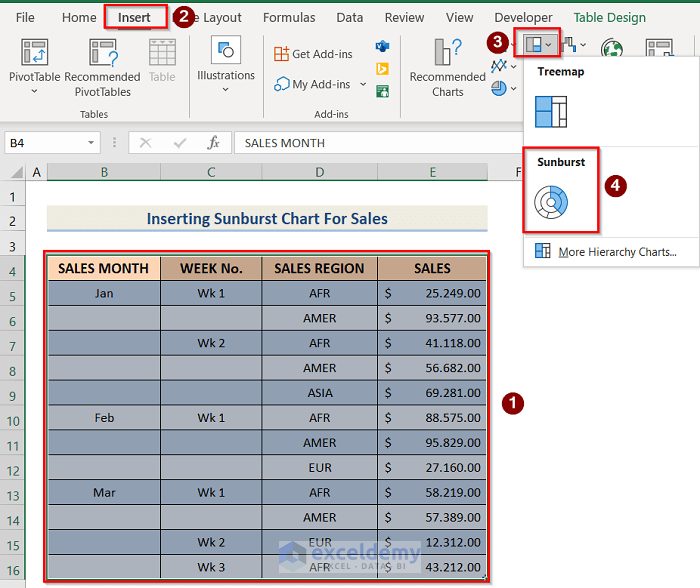Switch to the Data tab
This screenshot has height=588, width=700.
[350, 17]
